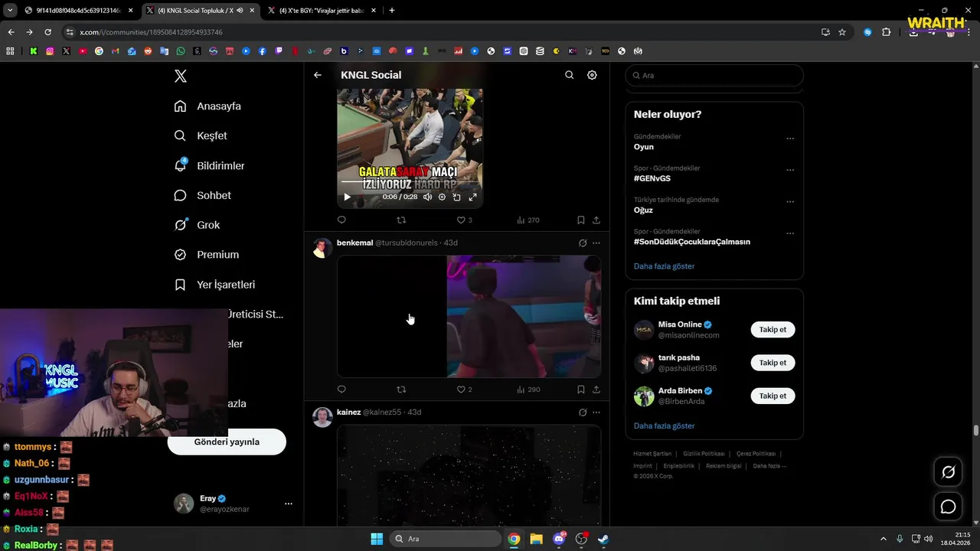Image resolution: width=980 pixels, height=551 pixels.
Task: Open the floating Grok button
Action: [x=948, y=472]
